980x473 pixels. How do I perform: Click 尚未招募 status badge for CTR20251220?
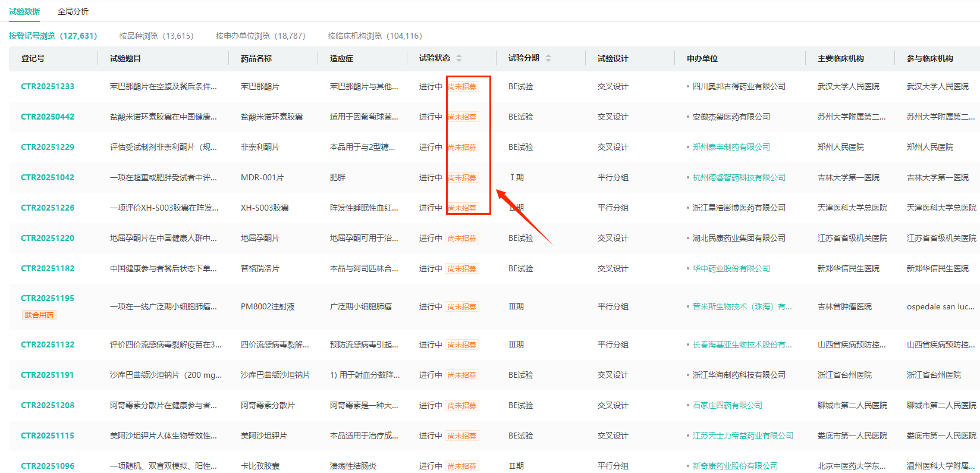462,238
